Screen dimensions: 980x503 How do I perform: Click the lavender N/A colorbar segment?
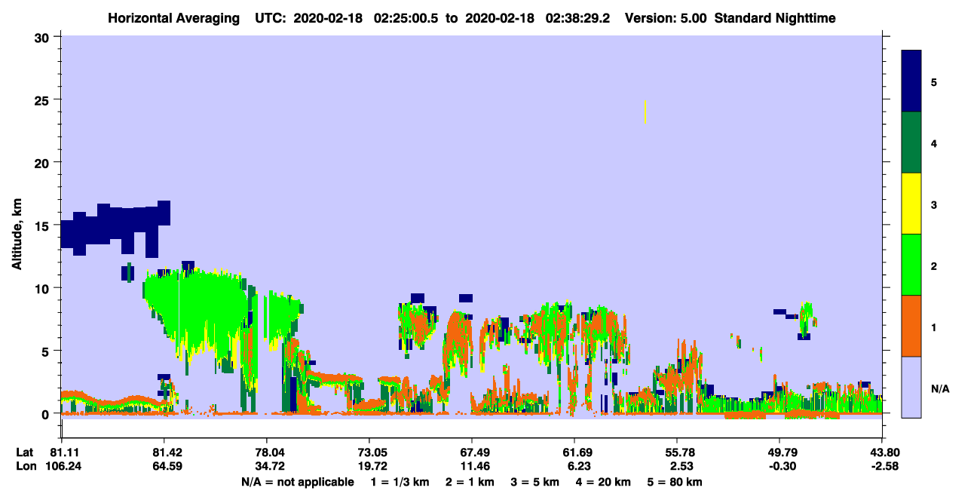pos(911,387)
